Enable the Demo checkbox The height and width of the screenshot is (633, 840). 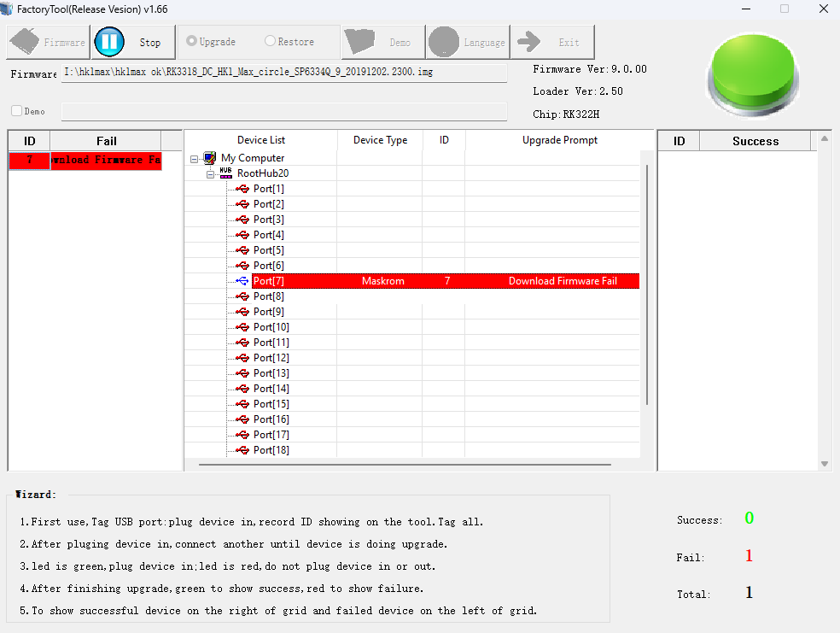point(16,111)
